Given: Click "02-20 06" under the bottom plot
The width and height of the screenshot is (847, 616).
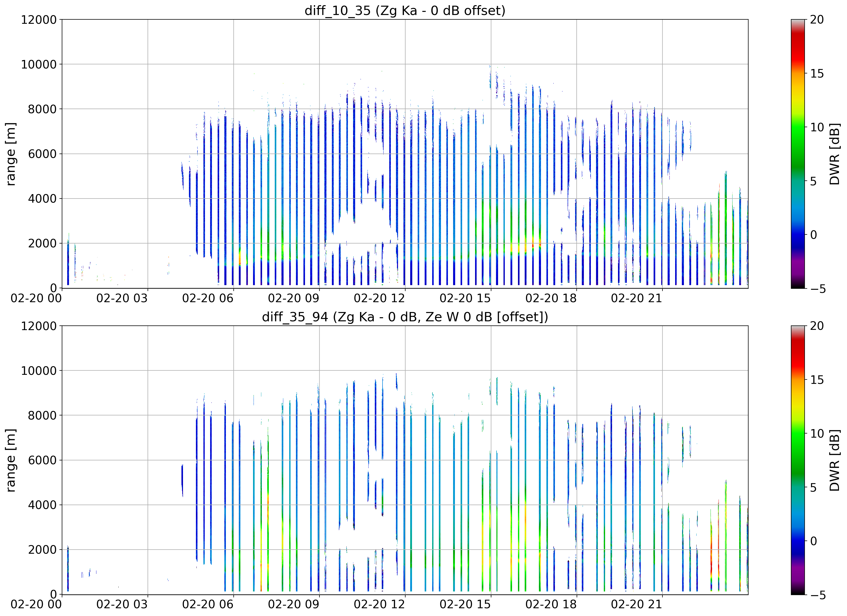Looking at the screenshot, I should (208, 604).
